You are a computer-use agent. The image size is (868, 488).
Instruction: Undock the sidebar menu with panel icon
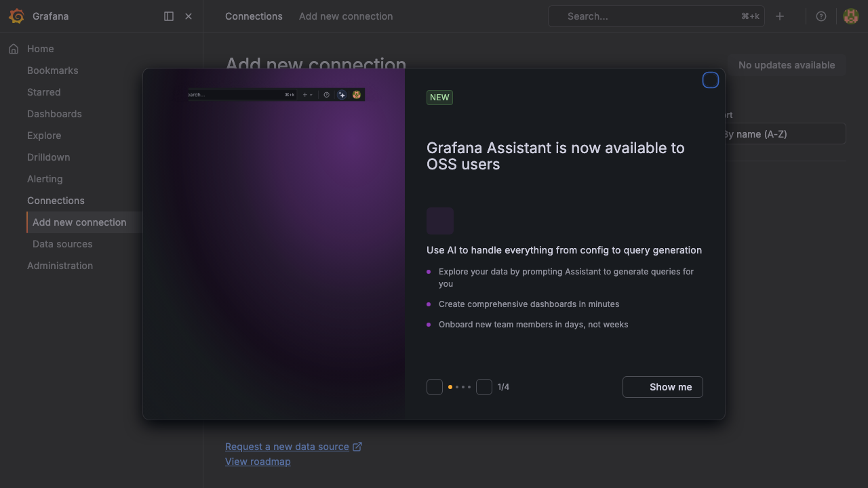click(x=169, y=16)
